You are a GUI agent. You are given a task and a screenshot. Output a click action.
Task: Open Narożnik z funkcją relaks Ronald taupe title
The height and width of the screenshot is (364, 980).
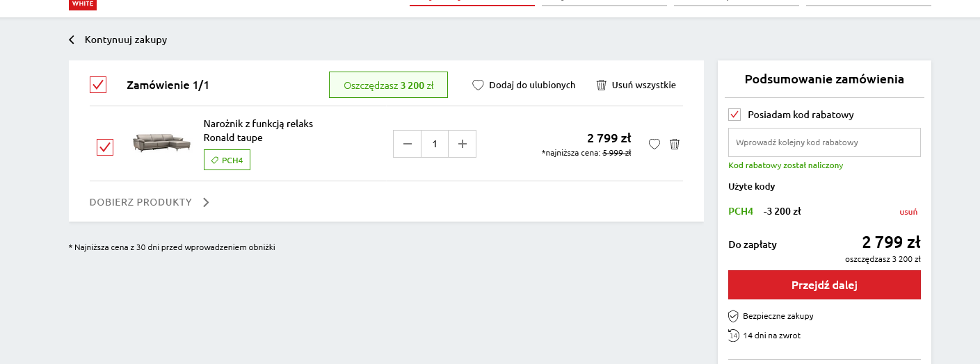pos(258,131)
